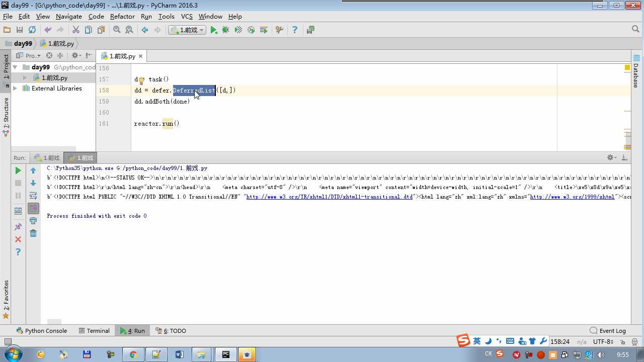Click the Replace icon in toolbar
Screen dimensions: 644x362
[129, 30]
